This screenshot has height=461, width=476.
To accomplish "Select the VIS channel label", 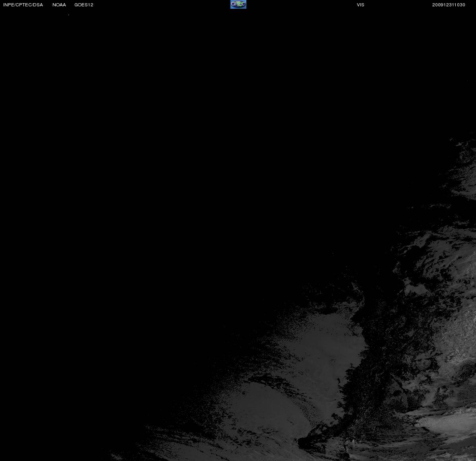I will pyautogui.click(x=361, y=5).
